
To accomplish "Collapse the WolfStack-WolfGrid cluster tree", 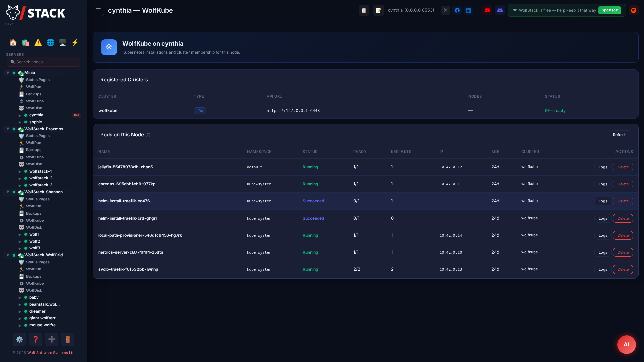I will tap(8, 255).
